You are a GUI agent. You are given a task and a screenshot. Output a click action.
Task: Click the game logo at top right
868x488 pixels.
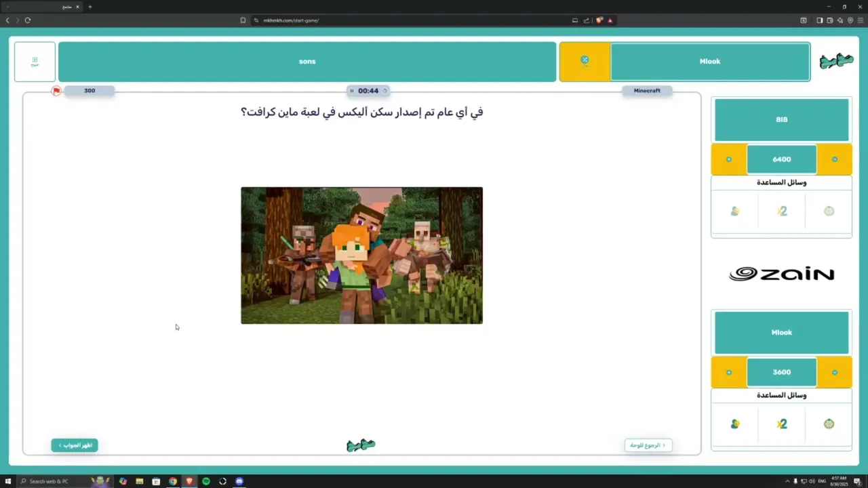pos(836,62)
